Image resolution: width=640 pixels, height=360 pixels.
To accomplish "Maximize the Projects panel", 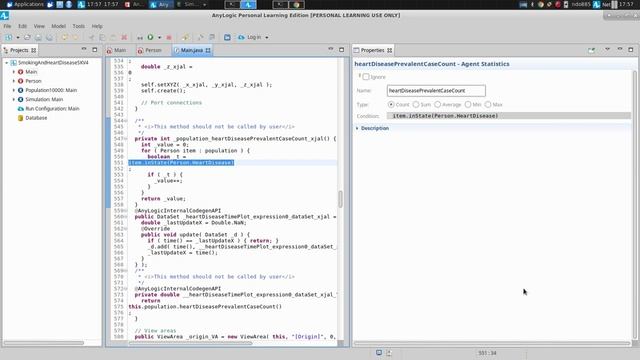I will tap(95, 49).
